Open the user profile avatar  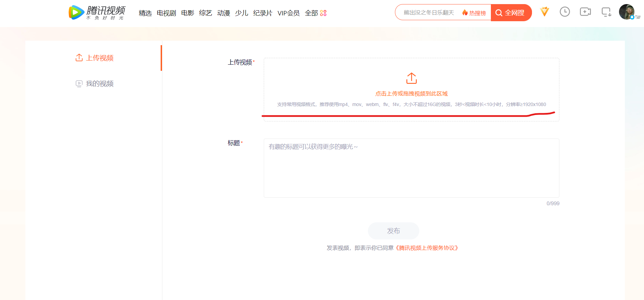click(627, 12)
